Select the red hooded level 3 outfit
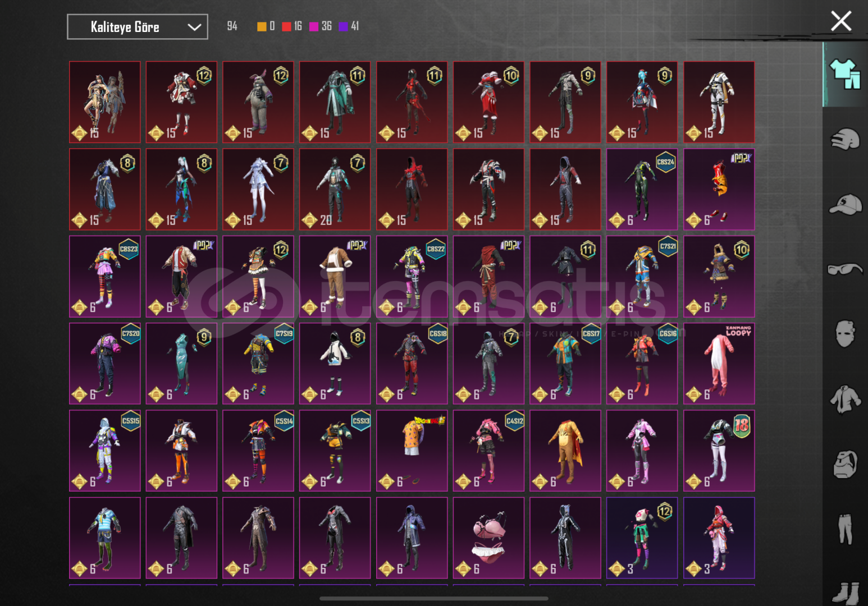Viewport: 868px width, 606px height. [x=719, y=538]
